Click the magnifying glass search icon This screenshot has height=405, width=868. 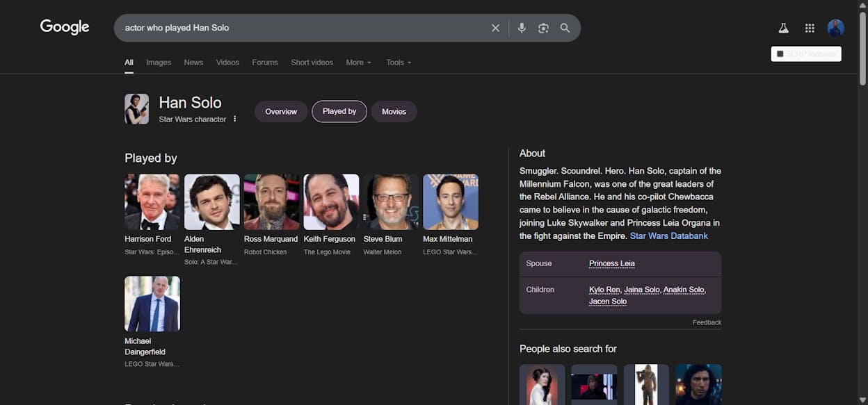click(565, 28)
